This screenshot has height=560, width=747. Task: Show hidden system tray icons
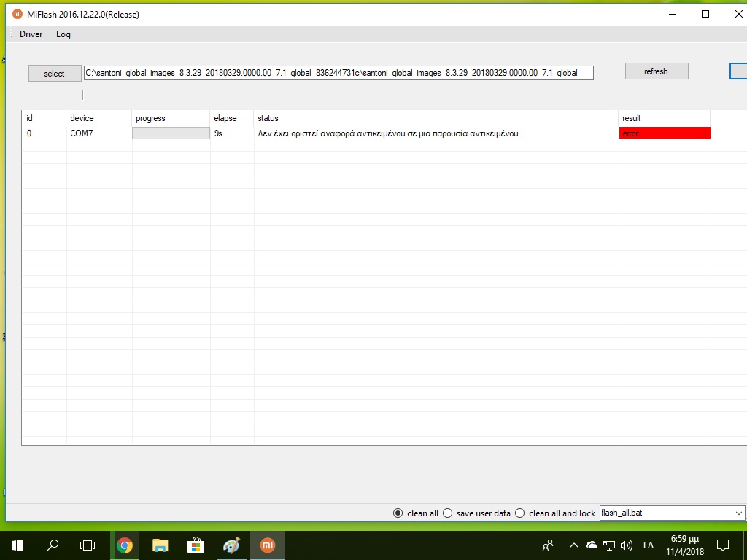573,545
